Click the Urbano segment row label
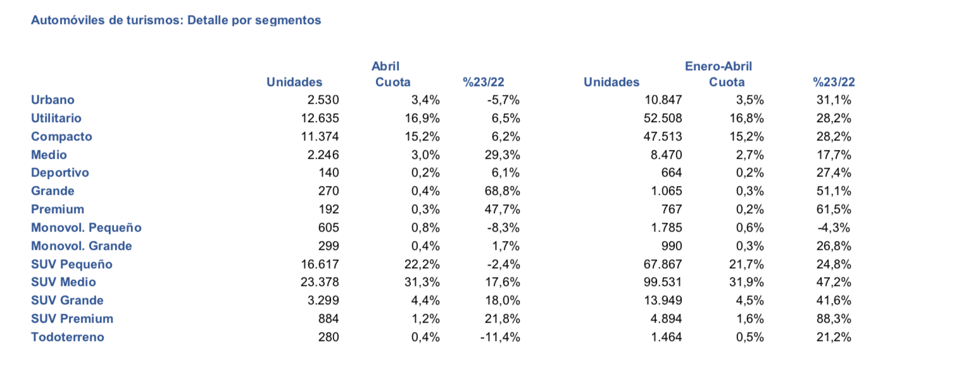Viewport: 980px width, 372px height. click(x=53, y=100)
